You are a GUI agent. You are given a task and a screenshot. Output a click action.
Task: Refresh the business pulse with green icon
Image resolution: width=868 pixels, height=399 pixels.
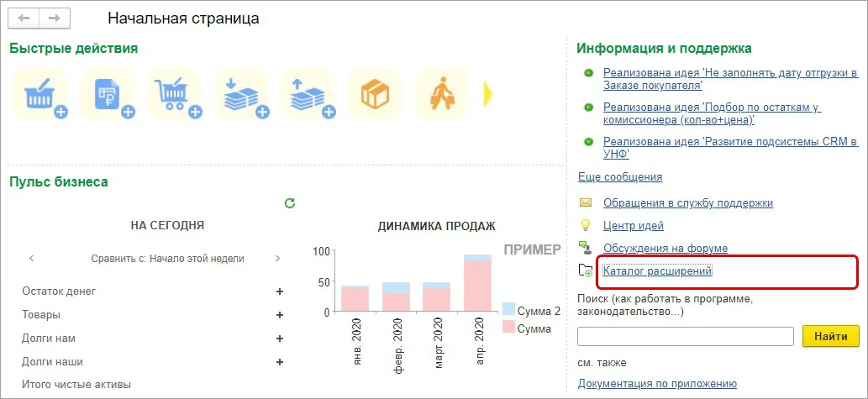pyautogui.click(x=290, y=203)
